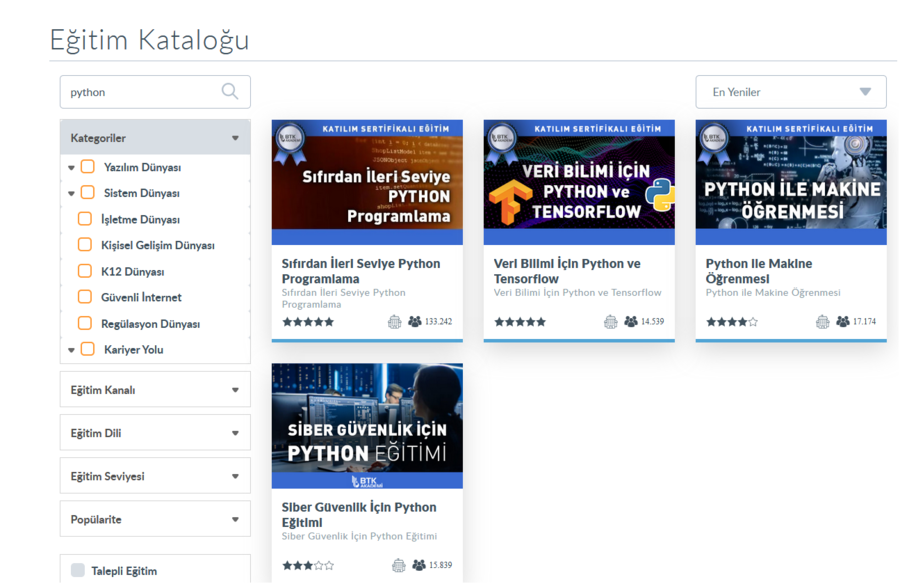Select the K12 Dünyası checkbox
The image size is (900, 584).
[x=85, y=271]
